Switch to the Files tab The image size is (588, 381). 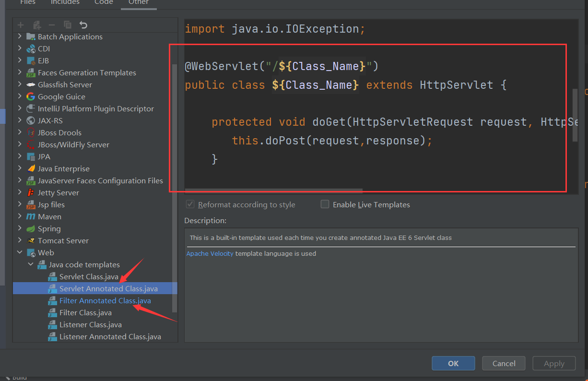pyautogui.click(x=27, y=3)
